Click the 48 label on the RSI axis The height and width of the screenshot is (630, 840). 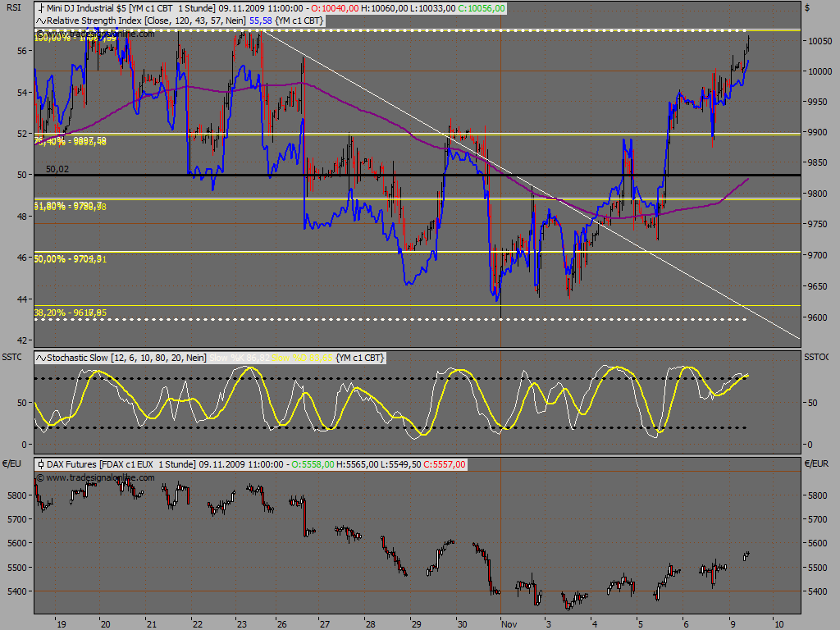[22, 217]
